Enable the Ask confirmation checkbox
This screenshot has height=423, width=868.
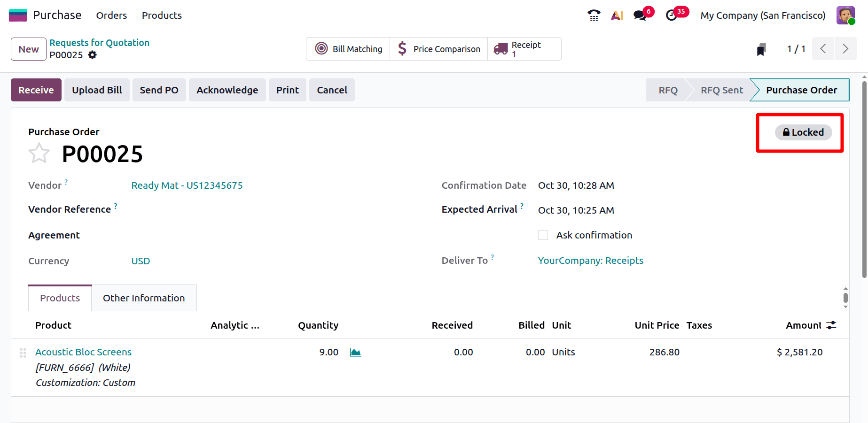coord(543,235)
